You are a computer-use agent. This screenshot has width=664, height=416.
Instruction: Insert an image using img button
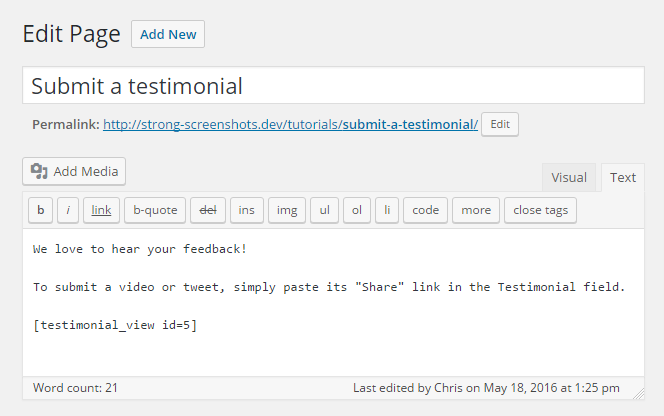287,210
